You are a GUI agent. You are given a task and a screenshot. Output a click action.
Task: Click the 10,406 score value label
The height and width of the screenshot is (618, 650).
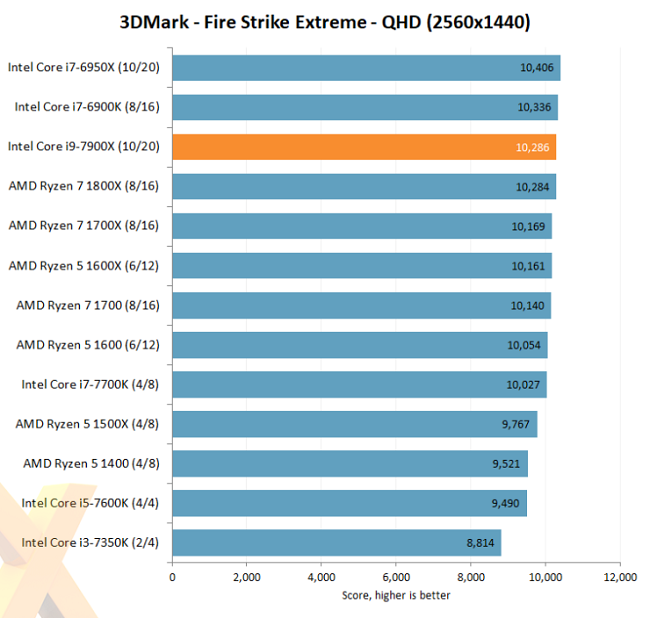coord(537,68)
